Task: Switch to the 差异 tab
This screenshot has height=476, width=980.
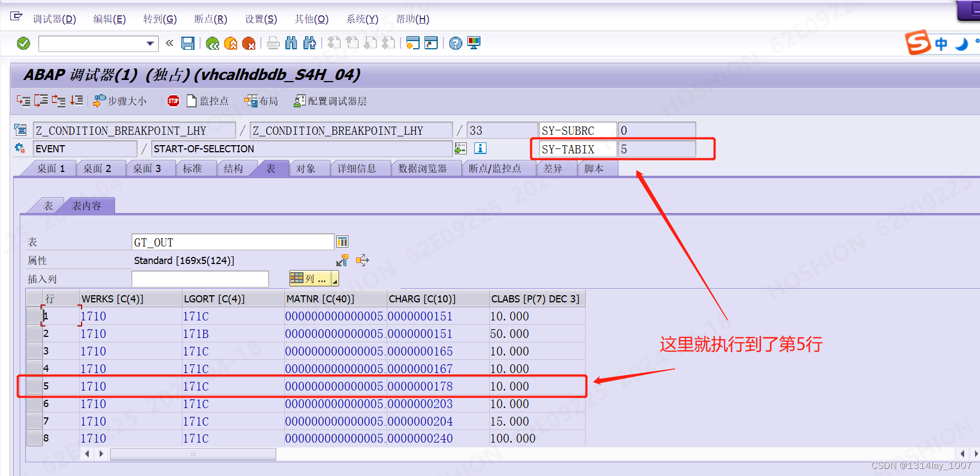Action: click(x=553, y=169)
